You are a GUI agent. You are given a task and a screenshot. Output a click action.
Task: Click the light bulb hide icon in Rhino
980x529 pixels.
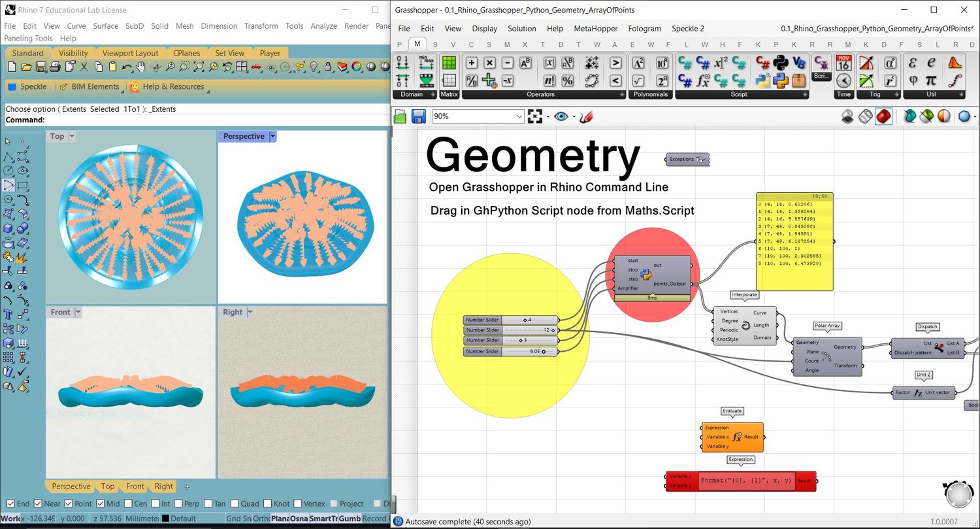coord(314,67)
